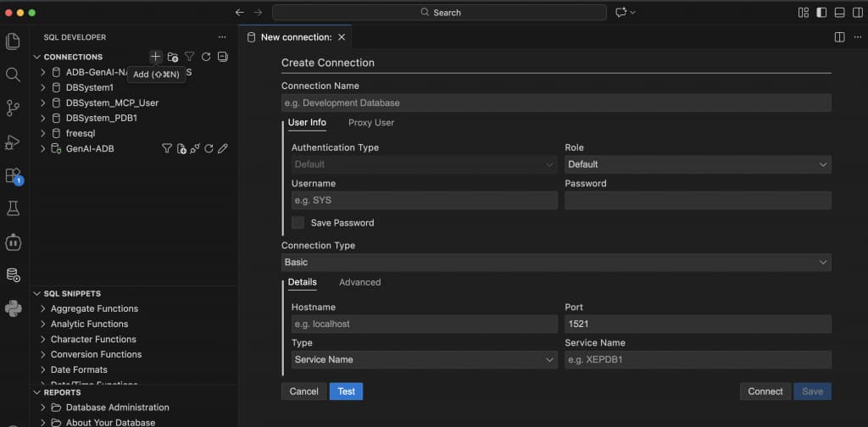Refresh the Connections list
The width and height of the screenshot is (868, 427).
click(205, 57)
